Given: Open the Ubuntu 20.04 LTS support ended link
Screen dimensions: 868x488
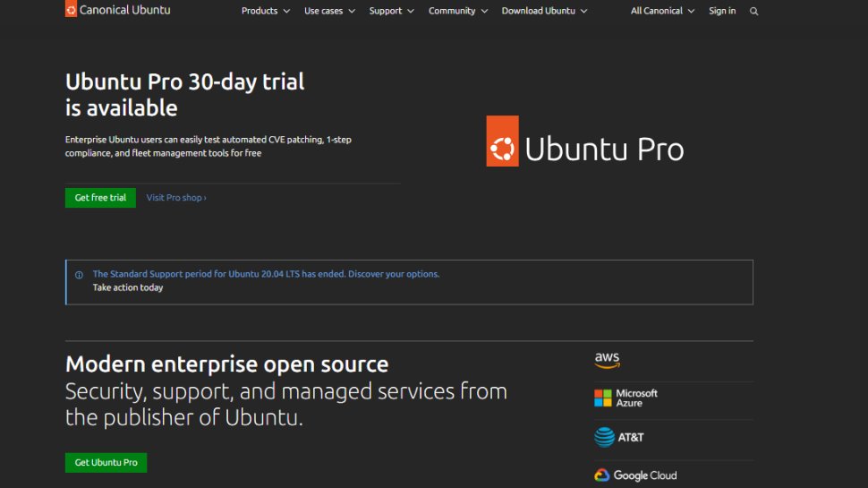Looking at the screenshot, I should click(266, 274).
